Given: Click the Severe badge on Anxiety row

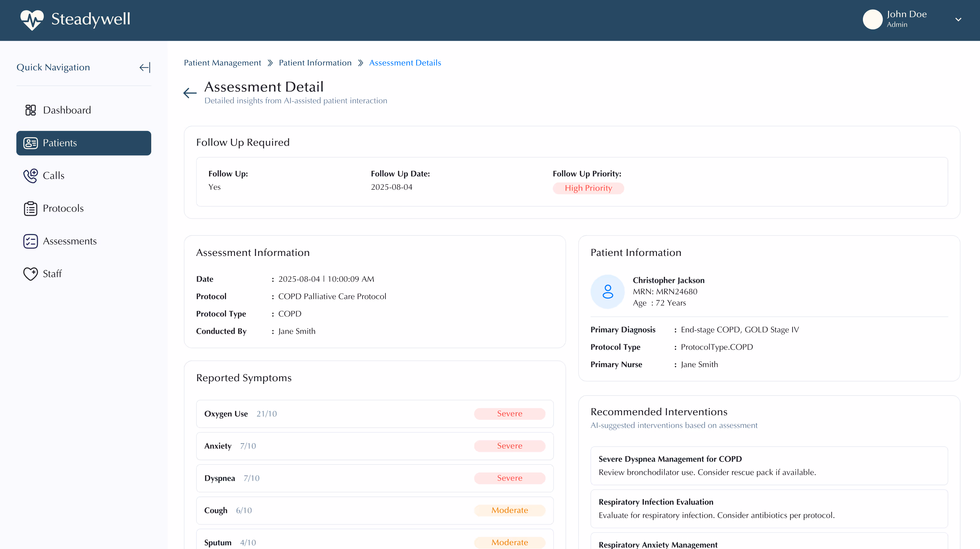Looking at the screenshot, I should click(x=509, y=446).
